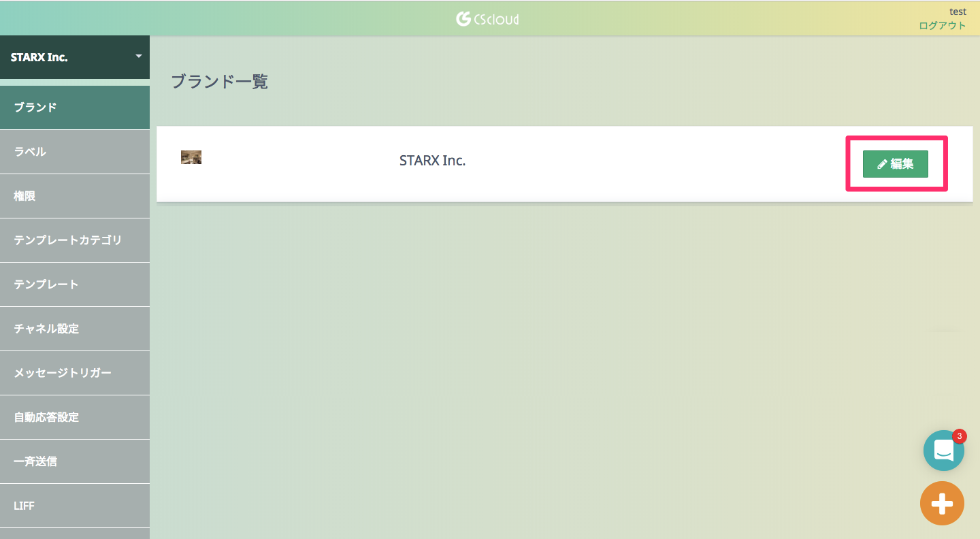
Task: Click the ブランド一覧 page heading
Action: 219,82
